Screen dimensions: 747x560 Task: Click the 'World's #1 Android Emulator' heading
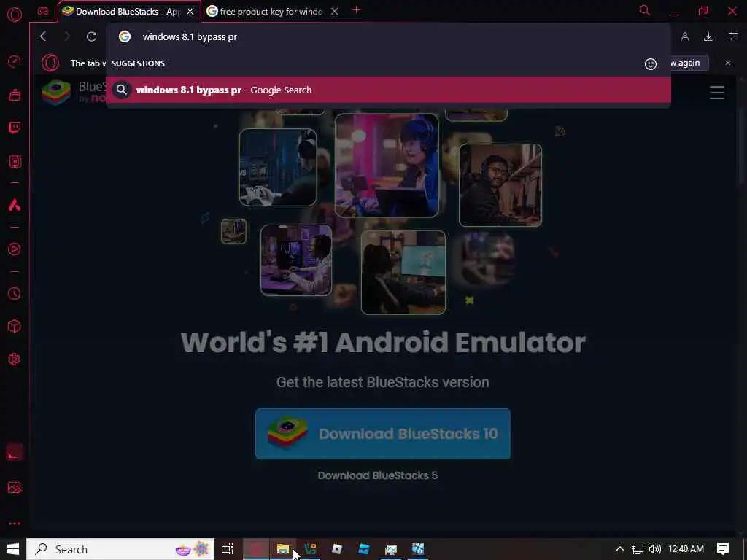point(382,343)
